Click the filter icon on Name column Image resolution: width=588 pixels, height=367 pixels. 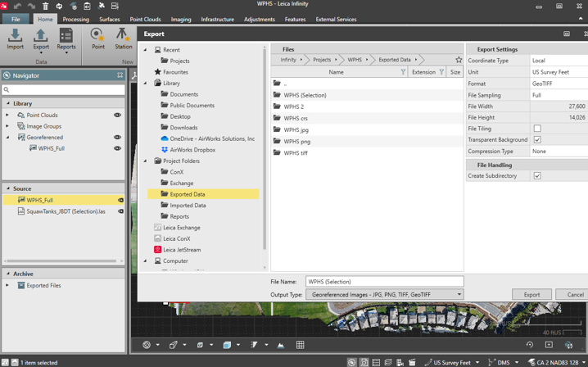point(403,71)
